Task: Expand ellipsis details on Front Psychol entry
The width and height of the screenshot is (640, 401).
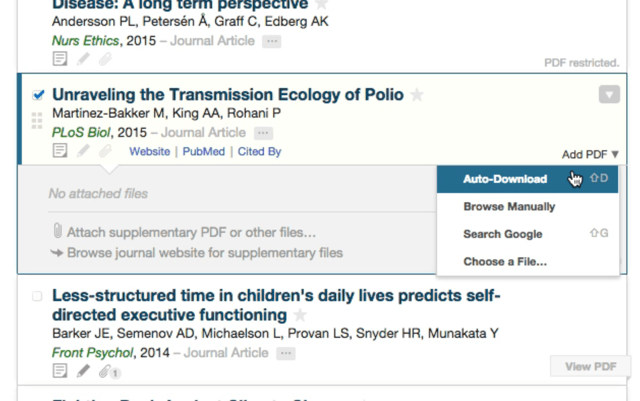Action: (286, 353)
